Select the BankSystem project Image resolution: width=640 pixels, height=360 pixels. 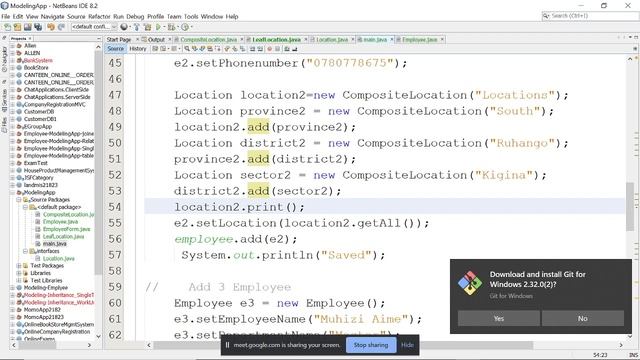[x=38, y=60]
